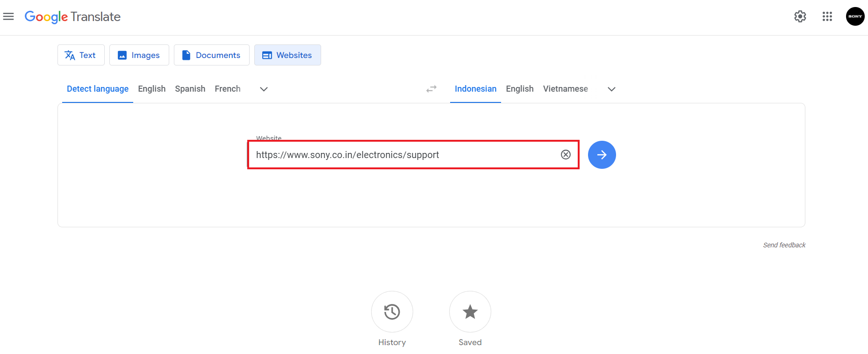Set Vietnamese as target language
Screen dimensions: 868x354
point(565,89)
